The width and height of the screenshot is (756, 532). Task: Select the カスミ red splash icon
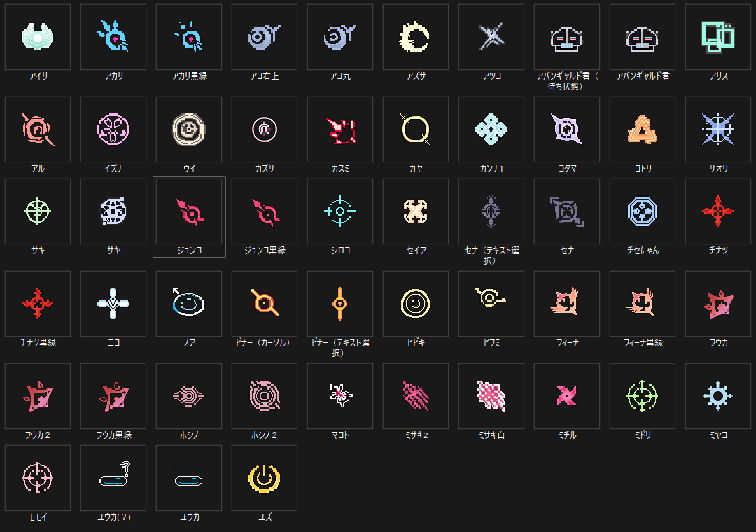[x=340, y=129]
